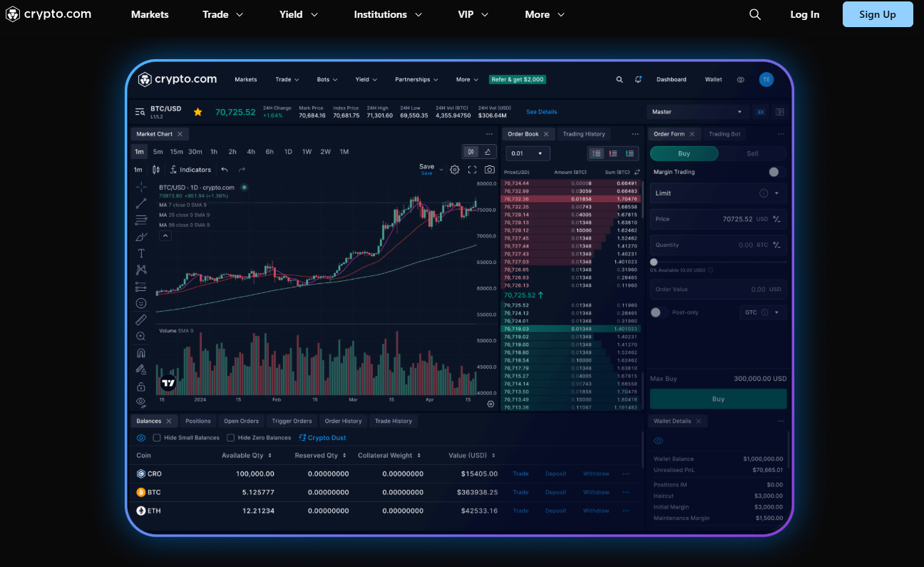This screenshot has height=567, width=924.
Task: Toggle the eye icon under Wallet Details
Action: pyautogui.click(x=658, y=441)
